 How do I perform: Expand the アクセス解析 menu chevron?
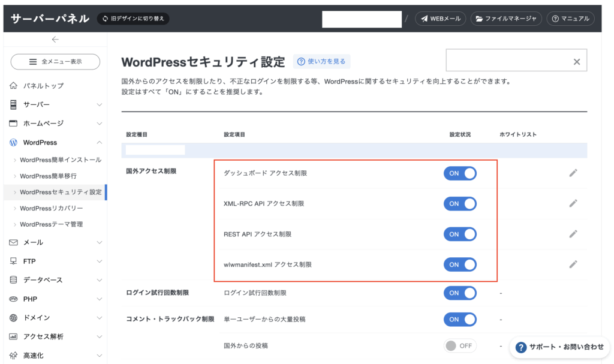tap(100, 336)
